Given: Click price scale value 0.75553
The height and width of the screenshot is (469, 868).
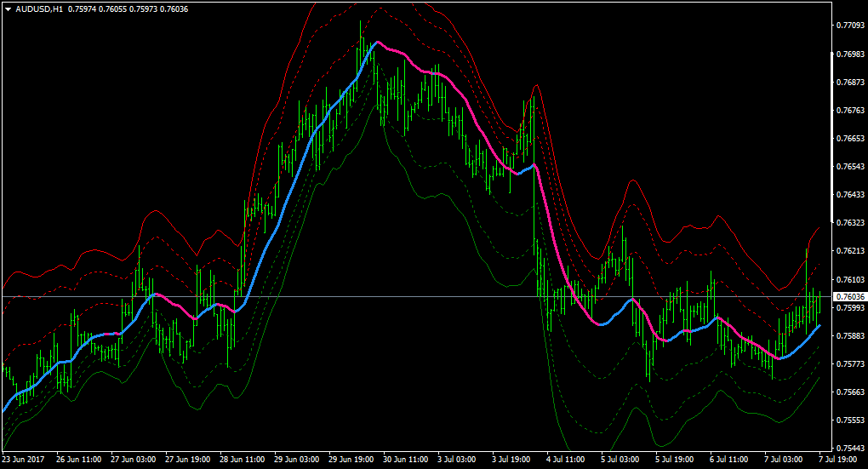Looking at the screenshot, I should (850, 420).
